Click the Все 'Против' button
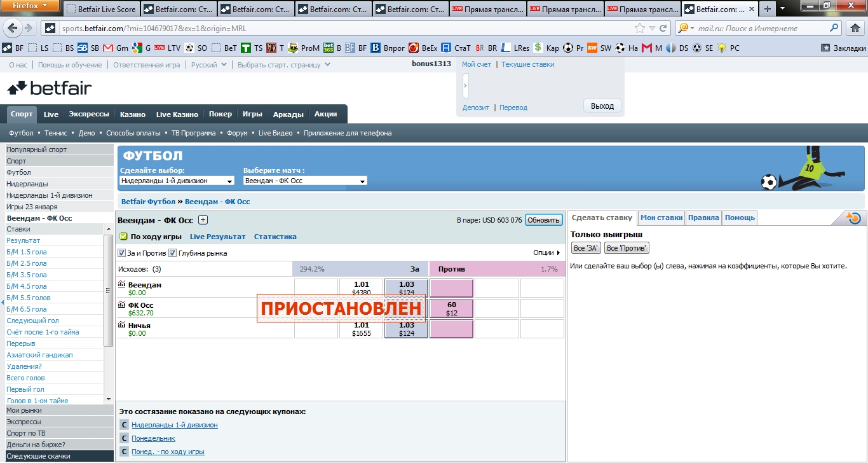 (627, 248)
